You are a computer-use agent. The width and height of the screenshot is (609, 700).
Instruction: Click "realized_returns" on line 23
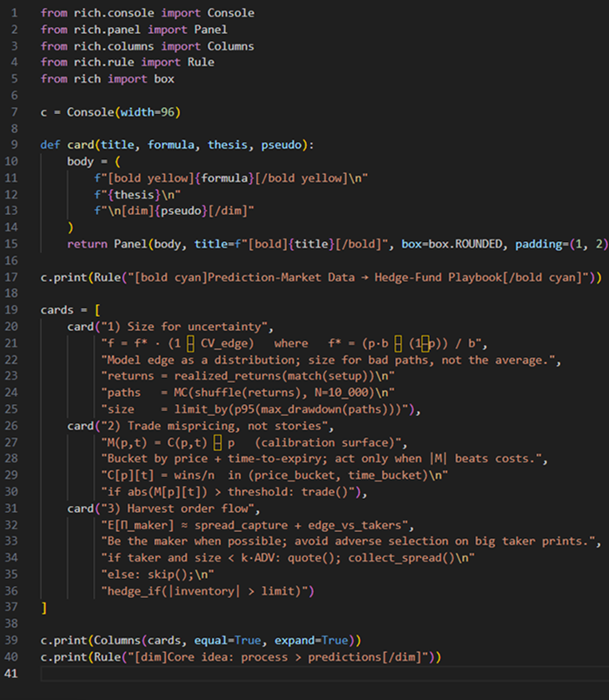(228, 376)
